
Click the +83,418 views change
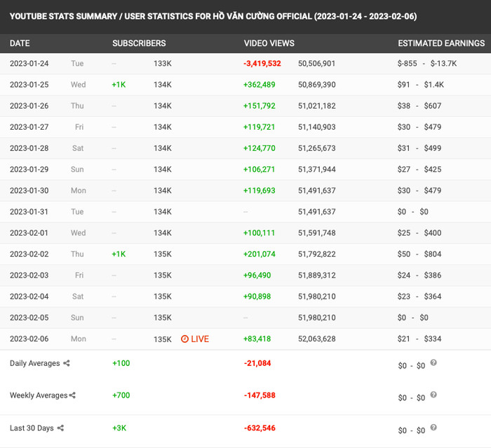(x=257, y=339)
